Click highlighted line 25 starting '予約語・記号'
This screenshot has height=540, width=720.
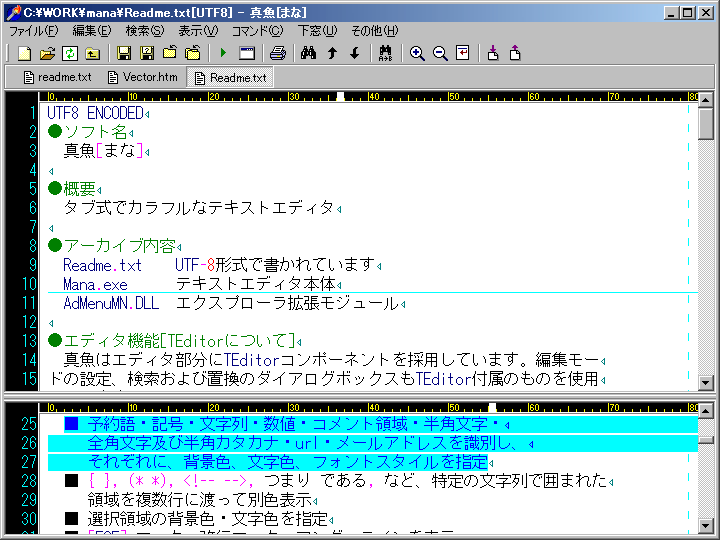[x=373, y=424]
